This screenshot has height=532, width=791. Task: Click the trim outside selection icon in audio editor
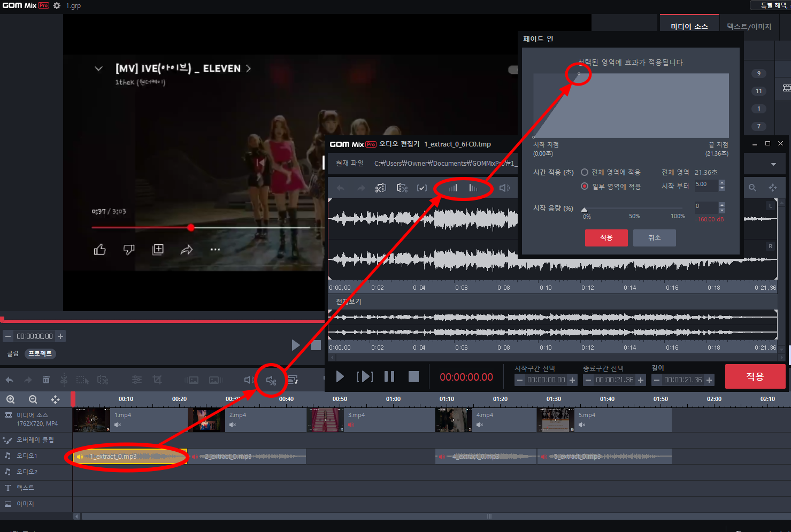click(x=402, y=188)
